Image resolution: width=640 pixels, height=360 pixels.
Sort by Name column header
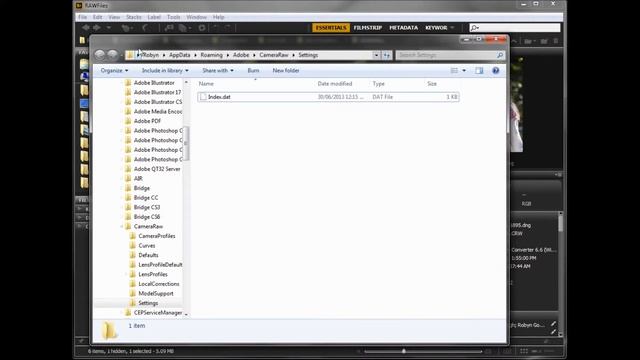pyautogui.click(x=206, y=84)
